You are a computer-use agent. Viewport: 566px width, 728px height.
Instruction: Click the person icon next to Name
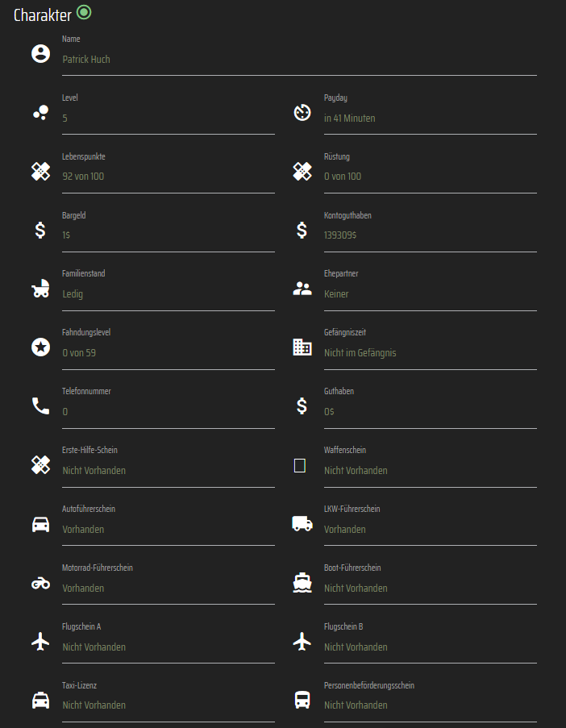pos(41,53)
